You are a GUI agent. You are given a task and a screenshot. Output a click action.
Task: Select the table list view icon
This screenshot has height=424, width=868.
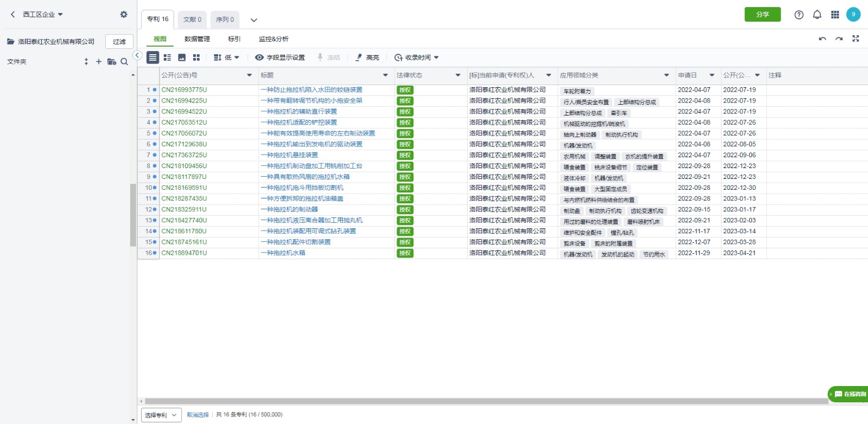(153, 57)
